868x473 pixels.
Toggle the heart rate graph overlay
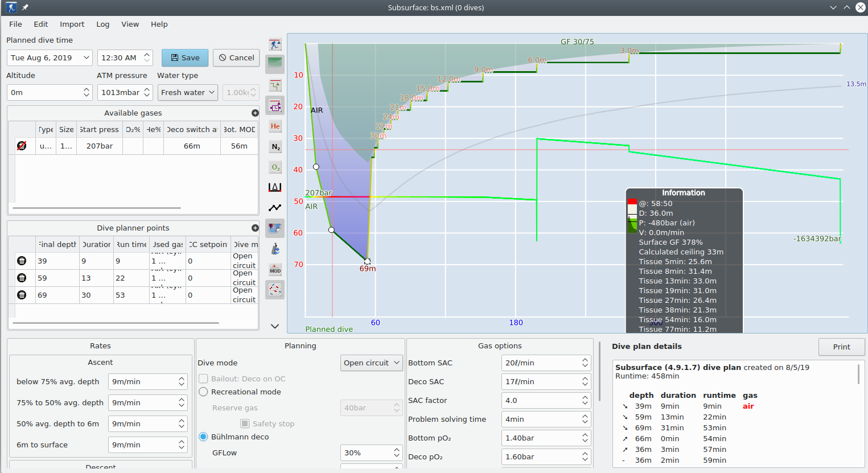coord(275,207)
